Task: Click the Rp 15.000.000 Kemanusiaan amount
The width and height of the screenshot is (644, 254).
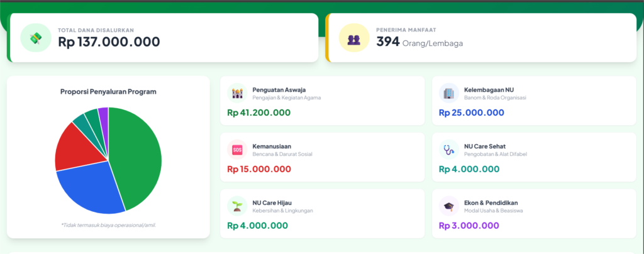Action: [259, 169]
